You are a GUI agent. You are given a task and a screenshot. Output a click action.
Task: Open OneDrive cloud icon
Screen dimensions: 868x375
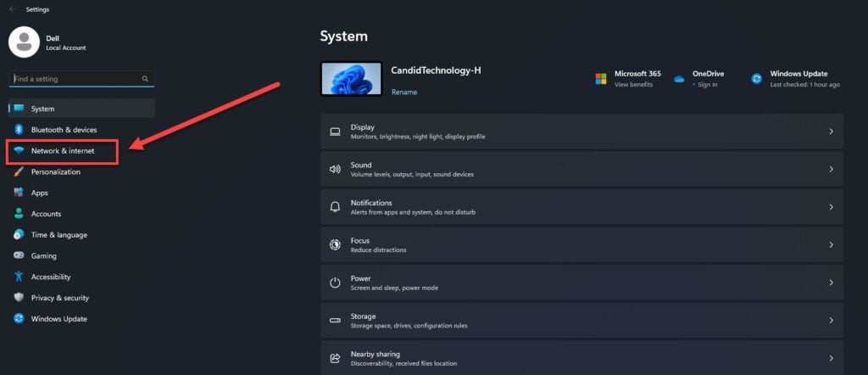pyautogui.click(x=679, y=79)
